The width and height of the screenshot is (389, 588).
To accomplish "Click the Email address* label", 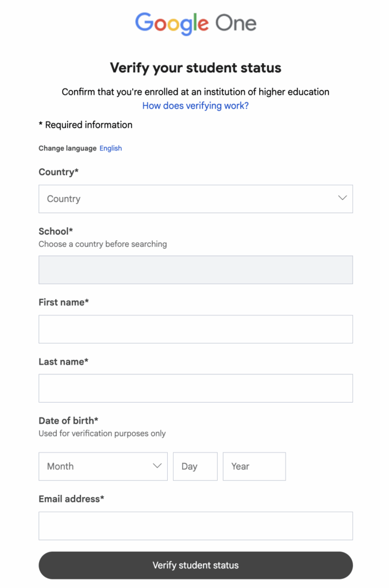I will (x=71, y=499).
